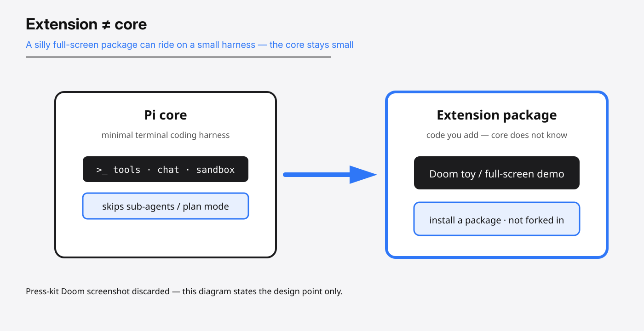
Task: Click the press-kit Doom screenshot footnote
Action: (184, 291)
